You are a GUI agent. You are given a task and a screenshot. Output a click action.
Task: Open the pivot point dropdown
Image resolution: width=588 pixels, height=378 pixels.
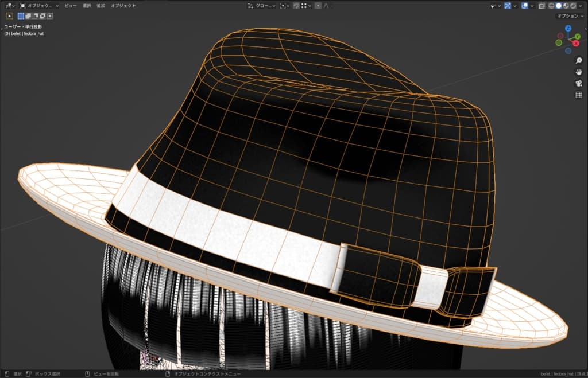click(x=285, y=6)
